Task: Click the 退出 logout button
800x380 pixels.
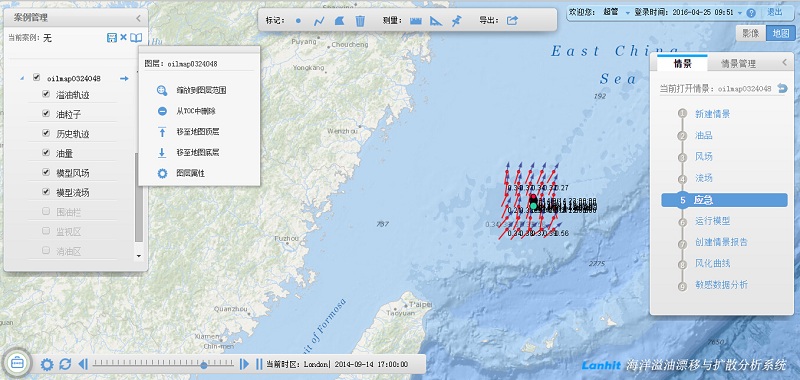Action: pyautogui.click(x=775, y=12)
